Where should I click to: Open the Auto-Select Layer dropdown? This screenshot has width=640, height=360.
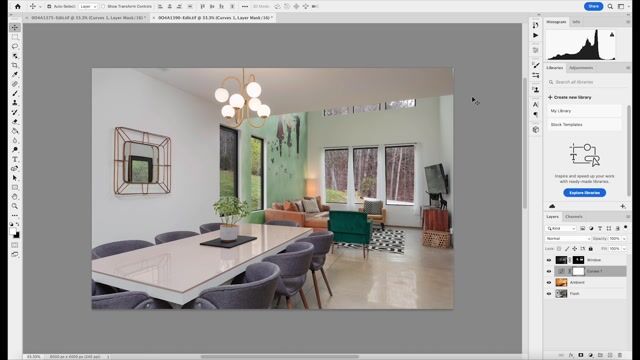point(88,7)
